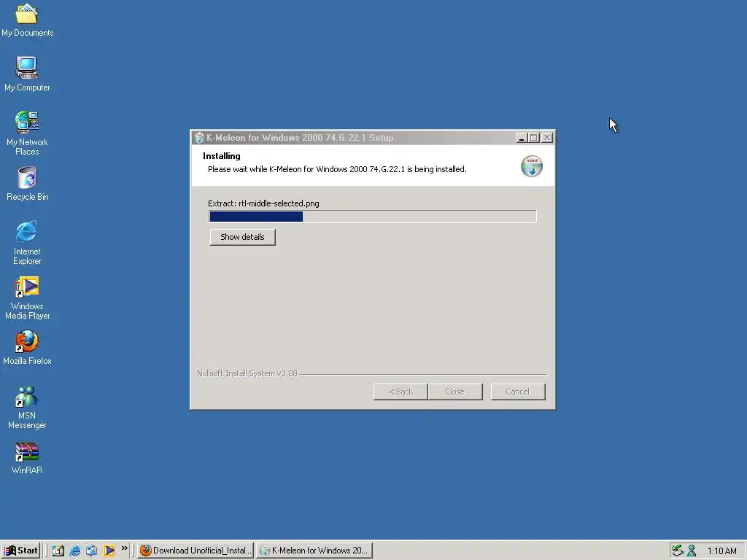This screenshot has height=560, width=747.
Task: Click the network connection tray icon
Action: [678, 551]
